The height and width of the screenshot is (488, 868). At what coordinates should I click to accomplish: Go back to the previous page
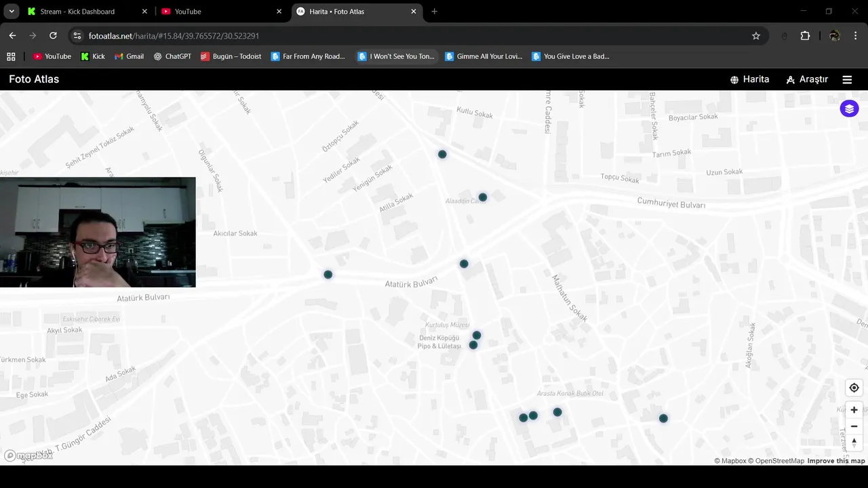point(12,36)
